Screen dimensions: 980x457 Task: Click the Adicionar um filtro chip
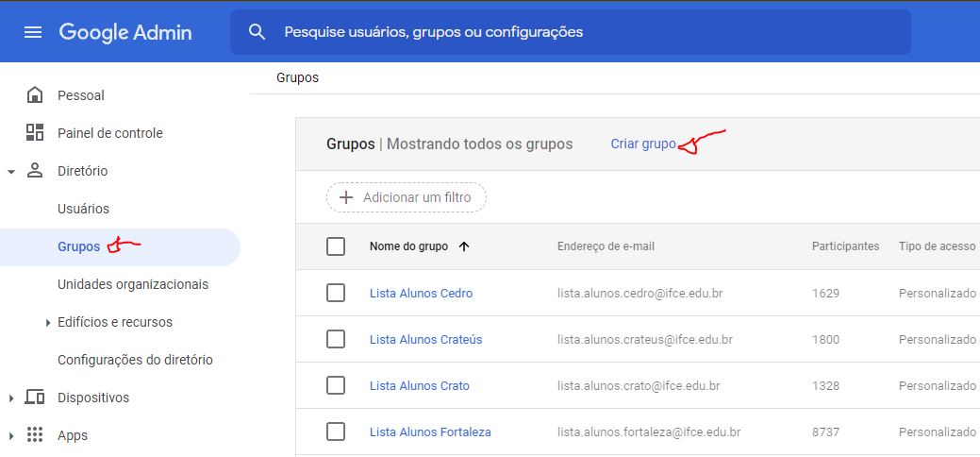click(407, 197)
